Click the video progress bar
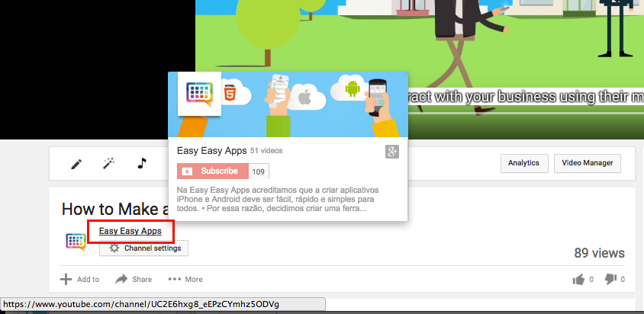The image size is (644, 314). (x=526, y=113)
